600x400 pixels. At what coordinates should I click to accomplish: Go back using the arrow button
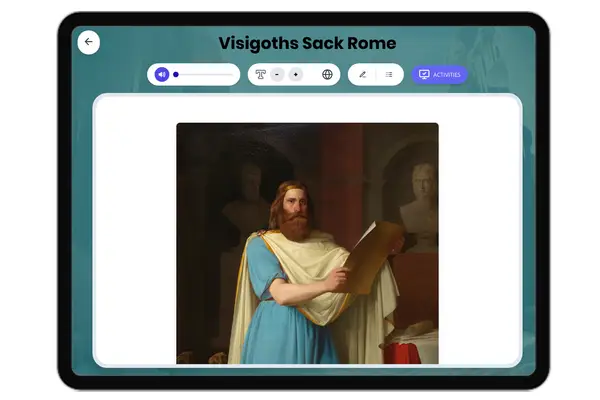click(88, 42)
